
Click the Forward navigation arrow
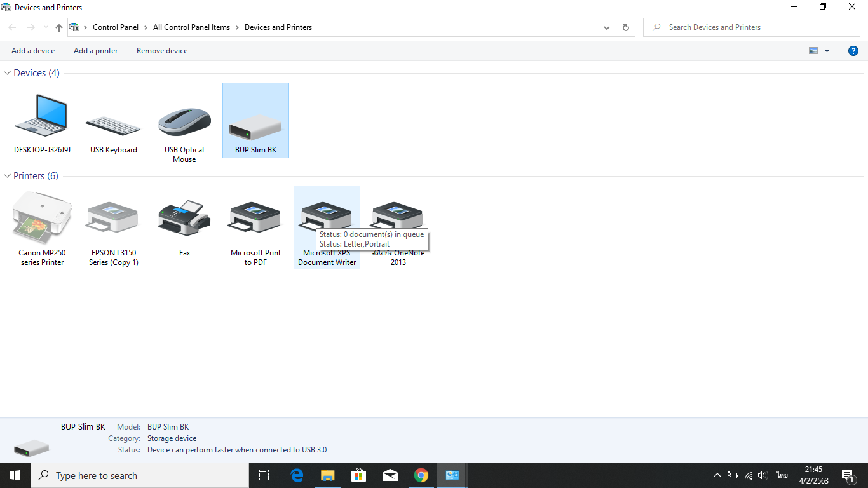click(31, 27)
